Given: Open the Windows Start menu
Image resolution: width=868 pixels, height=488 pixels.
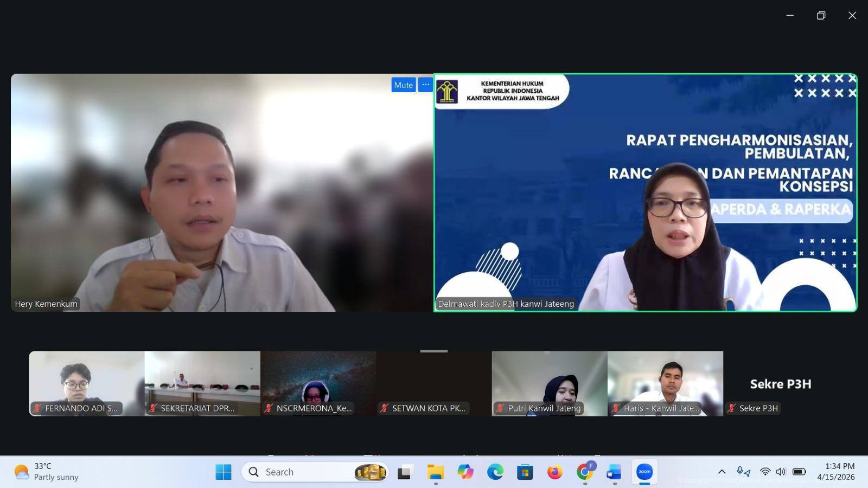Looking at the screenshot, I should [x=224, y=472].
